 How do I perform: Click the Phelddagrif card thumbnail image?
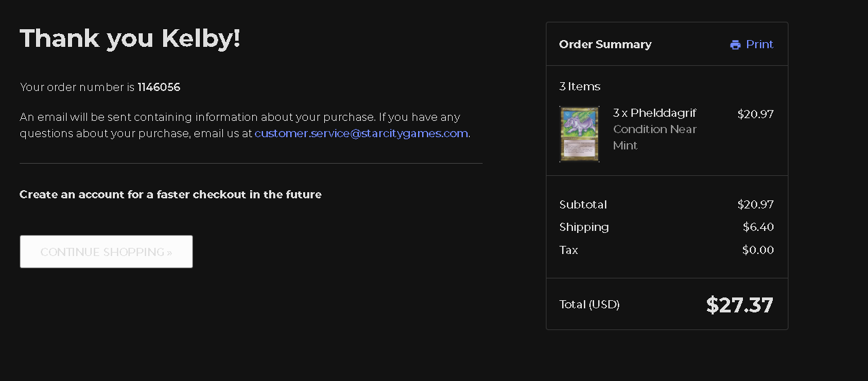579,134
